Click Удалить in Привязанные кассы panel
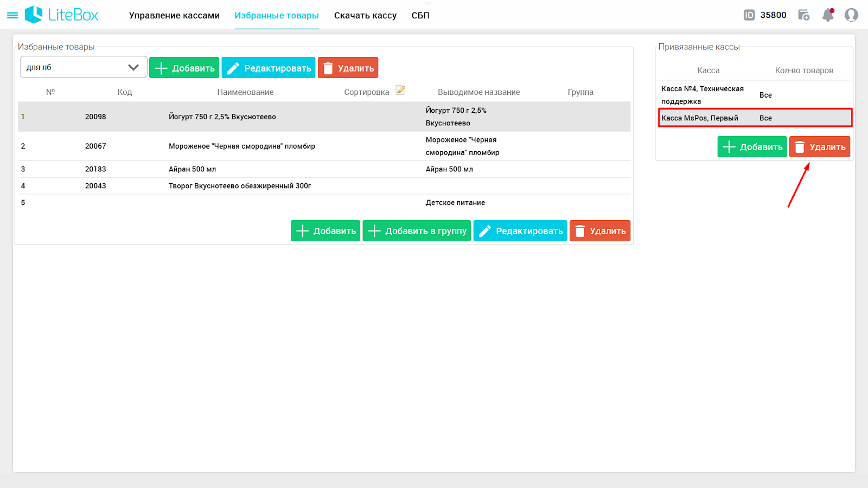 coord(820,147)
